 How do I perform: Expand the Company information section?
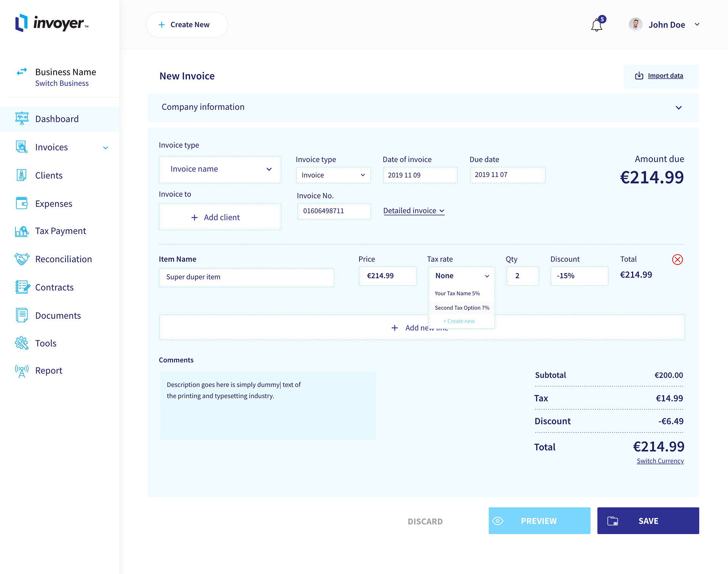[678, 108]
